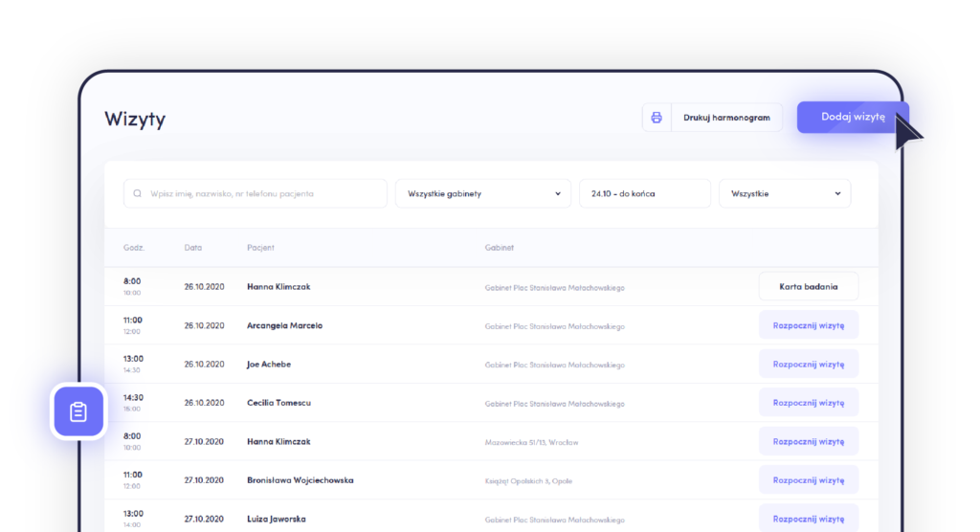Viewport: 980px width, 532px height.
Task: Select patient name Arcangela Marcelo
Action: [284, 325]
